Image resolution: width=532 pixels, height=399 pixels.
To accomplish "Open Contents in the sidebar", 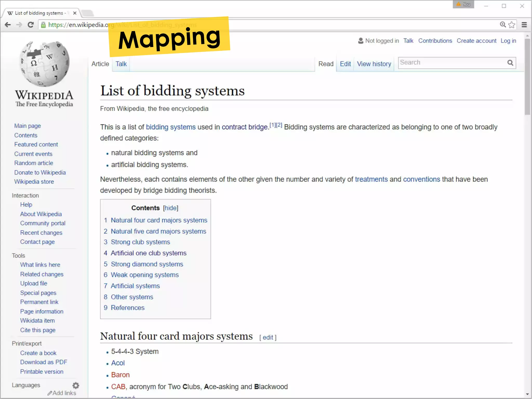I will click(x=26, y=135).
